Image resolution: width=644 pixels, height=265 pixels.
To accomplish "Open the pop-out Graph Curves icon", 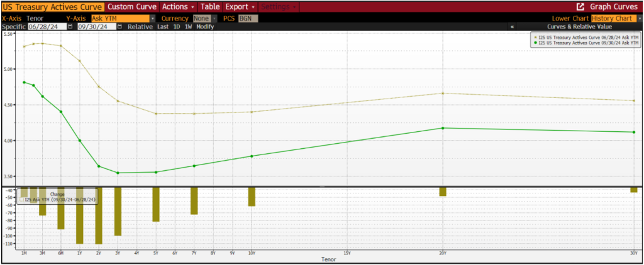I will 580,6.
